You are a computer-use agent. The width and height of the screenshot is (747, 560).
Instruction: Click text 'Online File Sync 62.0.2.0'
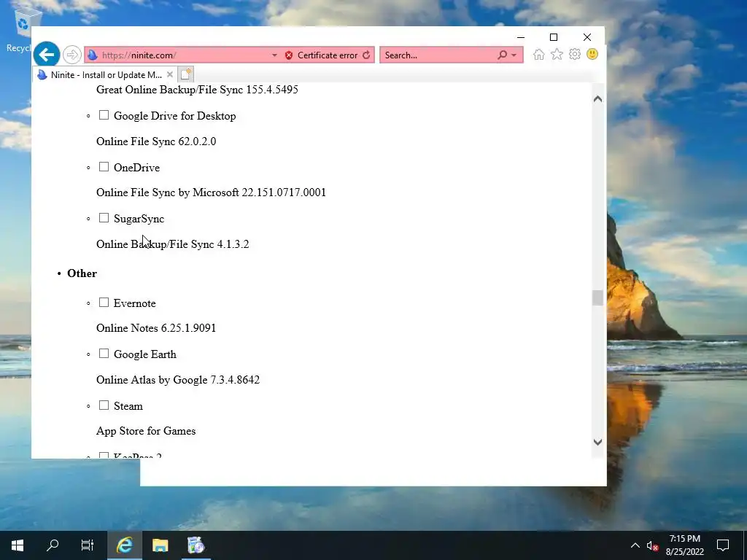point(156,141)
